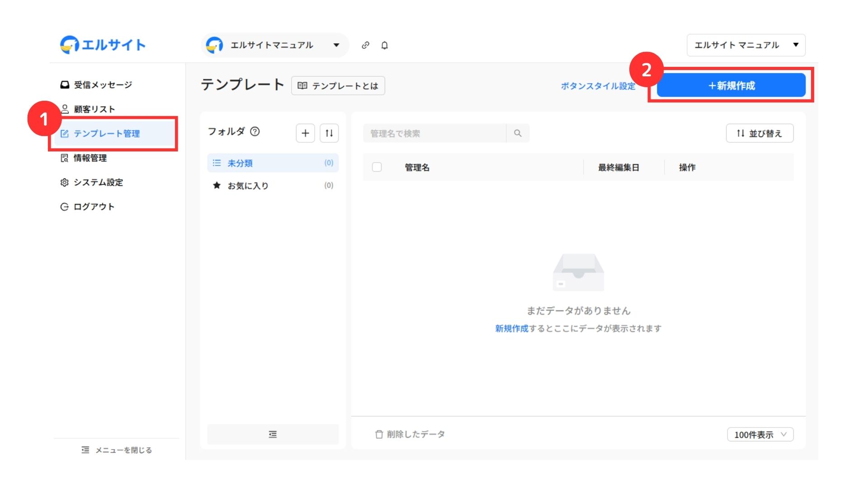Click the search magnifier icon
This screenshot has height=488, width=868.
518,133
